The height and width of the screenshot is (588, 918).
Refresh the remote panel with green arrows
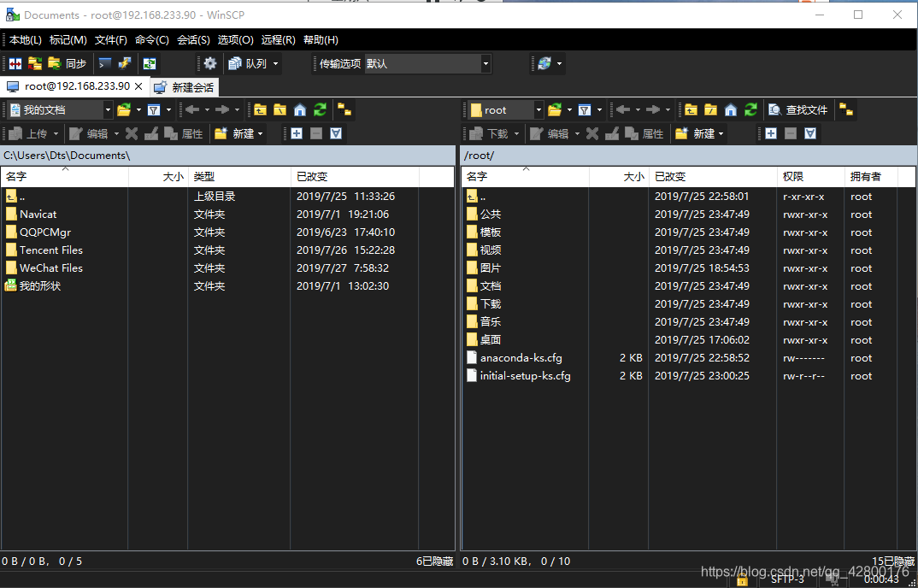(x=750, y=109)
